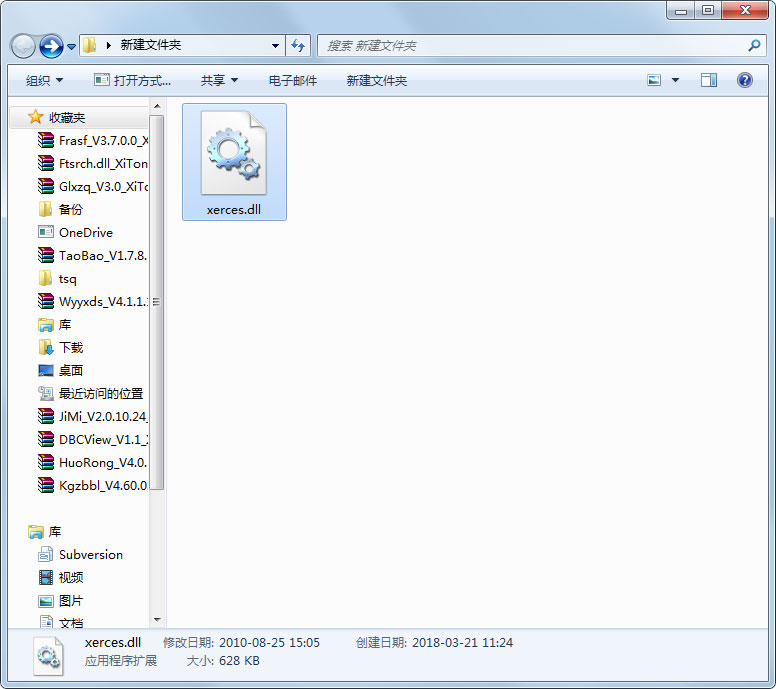The height and width of the screenshot is (689, 776).
Task: Open the 备份 folder in favorites
Action: pyautogui.click(x=60, y=209)
